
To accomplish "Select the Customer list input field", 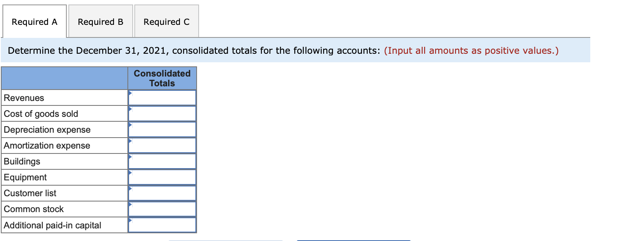I will pyautogui.click(x=163, y=193).
